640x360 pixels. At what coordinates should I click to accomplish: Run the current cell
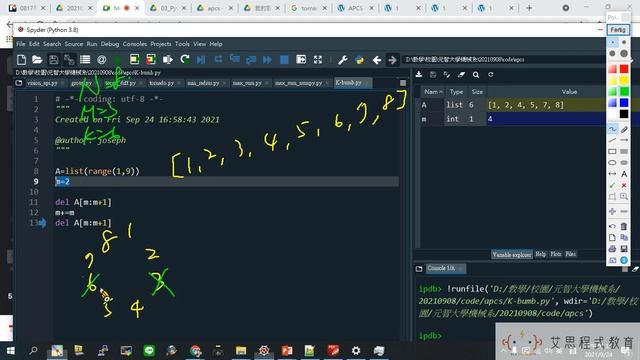tap(134, 60)
